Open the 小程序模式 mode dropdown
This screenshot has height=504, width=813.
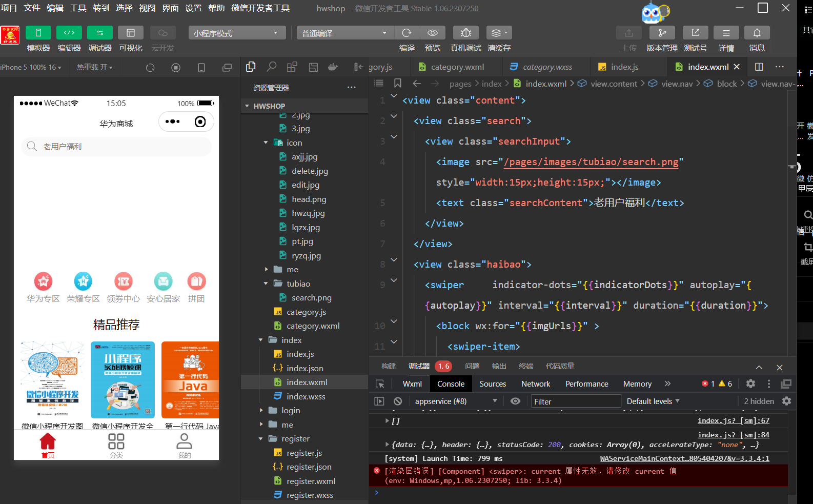pos(237,33)
